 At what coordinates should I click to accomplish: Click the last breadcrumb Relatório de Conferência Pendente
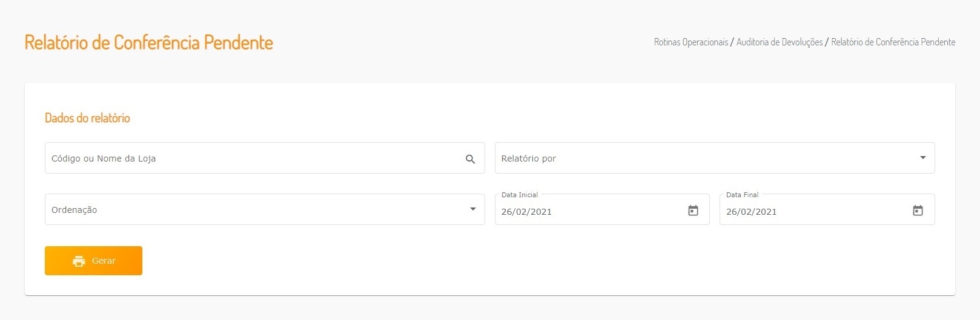pyautogui.click(x=893, y=42)
